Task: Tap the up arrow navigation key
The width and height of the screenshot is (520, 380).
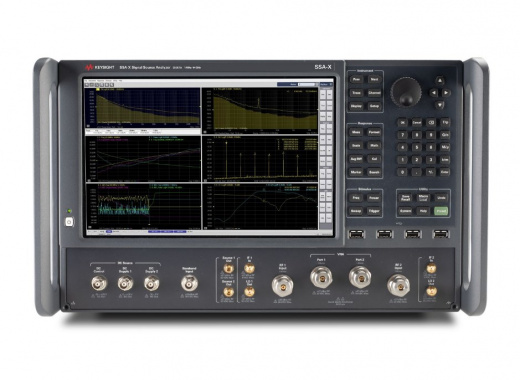Action: 440,80
